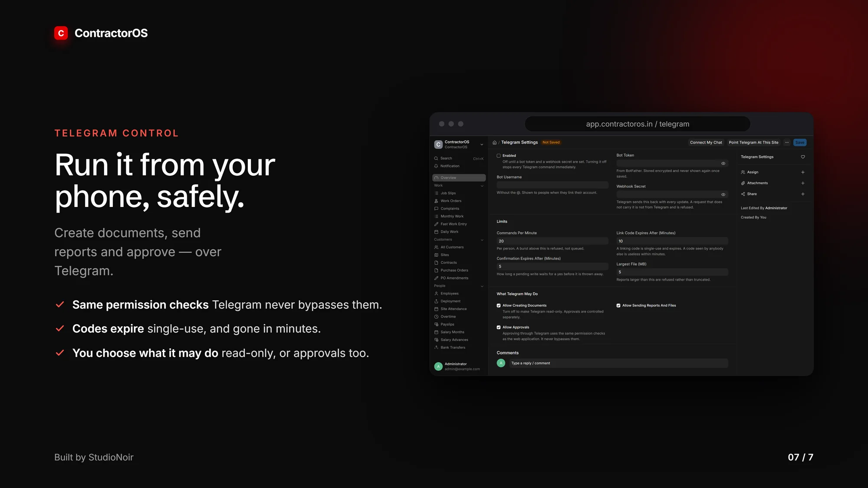Click Point Telegram At This Site
The width and height of the screenshot is (868, 488).
click(754, 142)
